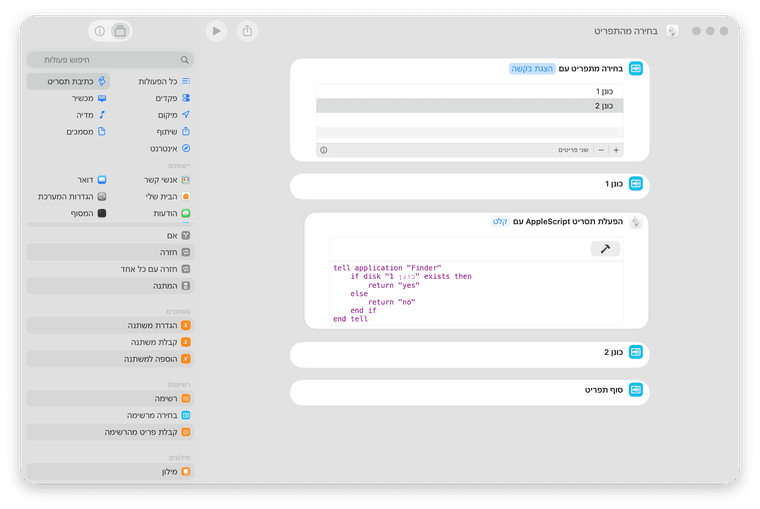Remove the selected menu item with minus
The width and height of the screenshot is (760, 509).
[x=600, y=150]
